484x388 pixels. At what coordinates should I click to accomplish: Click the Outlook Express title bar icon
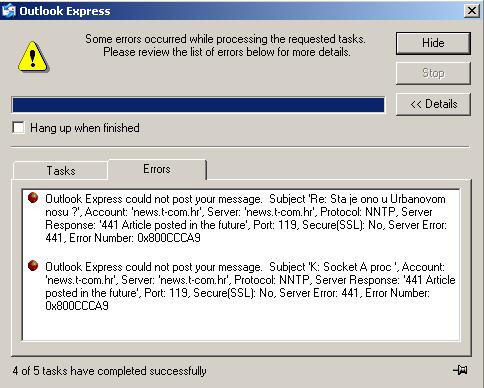[x=8, y=11]
